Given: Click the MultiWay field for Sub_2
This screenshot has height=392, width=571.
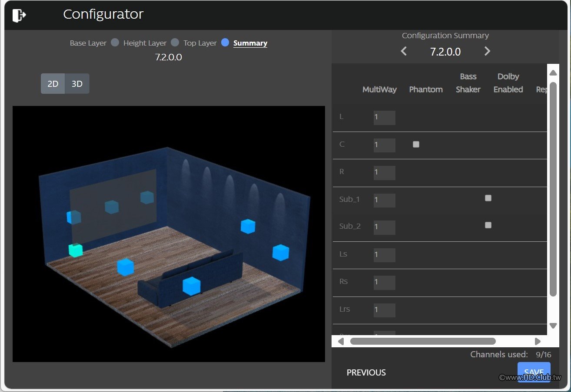Looking at the screenshot, I should coord(385,227).
